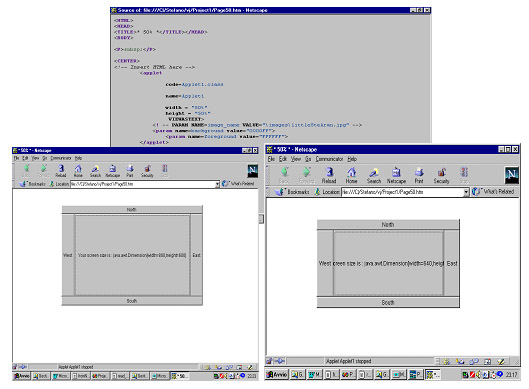Click the West button in left applet
529x389 pixels.
(68, 255)
